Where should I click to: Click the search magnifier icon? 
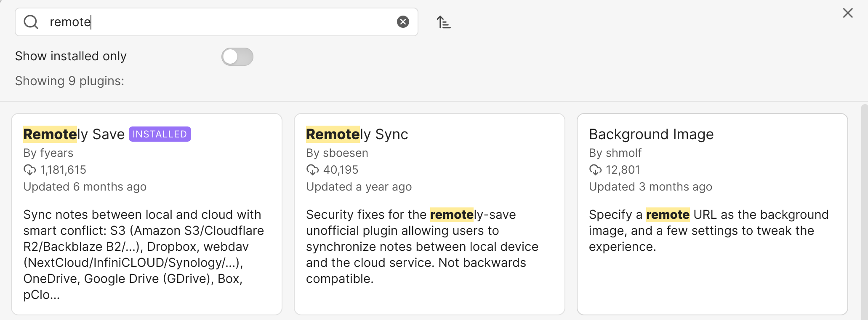[x=31, y=22]
